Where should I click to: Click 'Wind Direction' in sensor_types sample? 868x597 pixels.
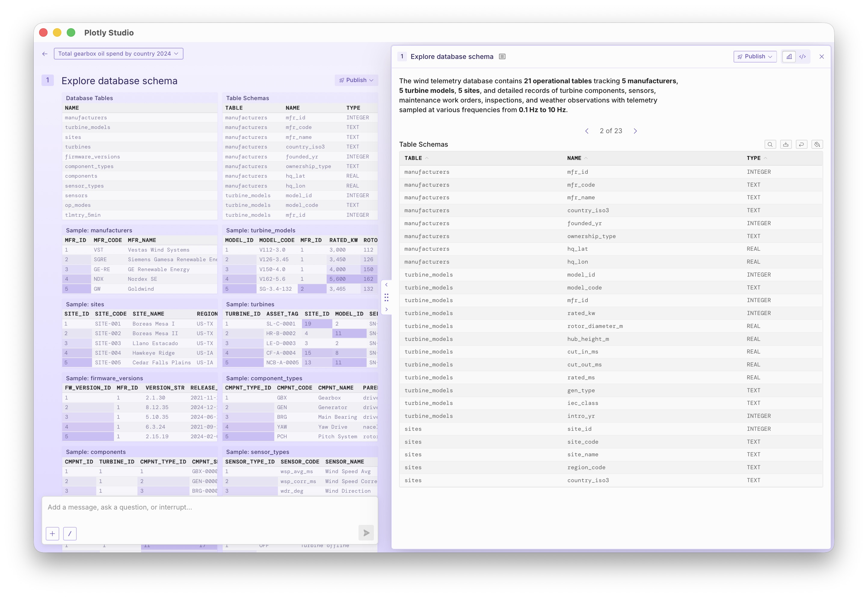coord(348,491)
